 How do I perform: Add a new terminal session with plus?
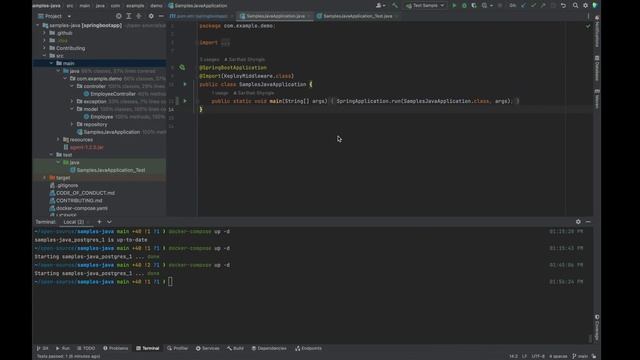[99, 222]
